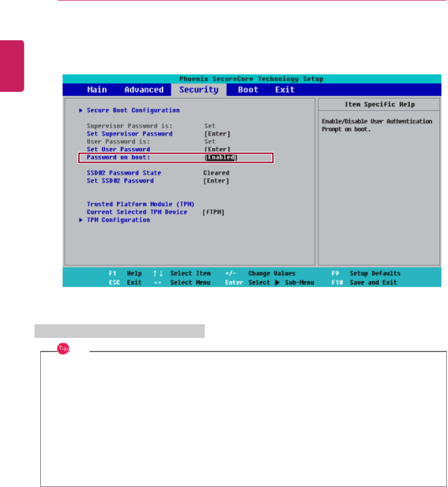This screenshot has width=448, height=487.
Task: Click Supervisor Password is label
Action: [129, 126]
